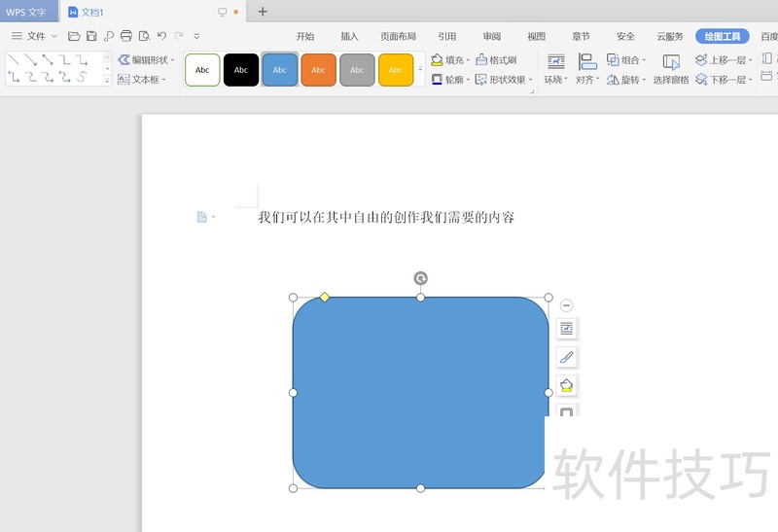Expand the shapes gallery list
This screenshot has height=532, width=778.
(107, 80)
